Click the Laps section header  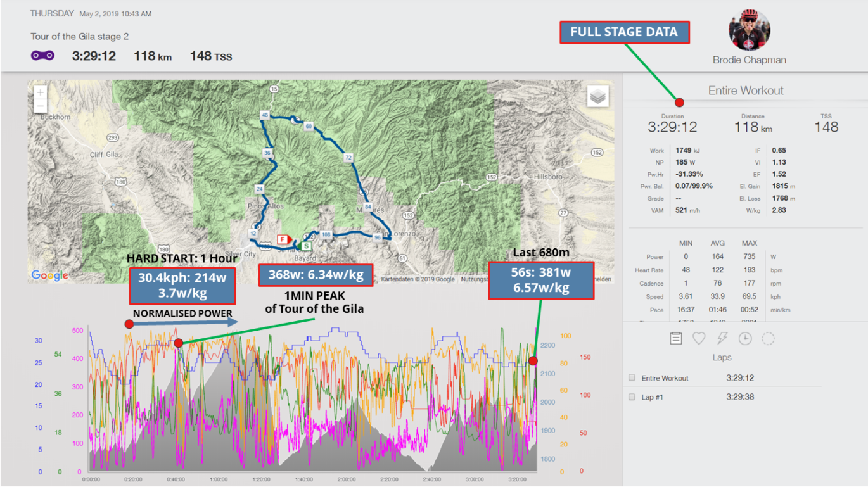722,357
